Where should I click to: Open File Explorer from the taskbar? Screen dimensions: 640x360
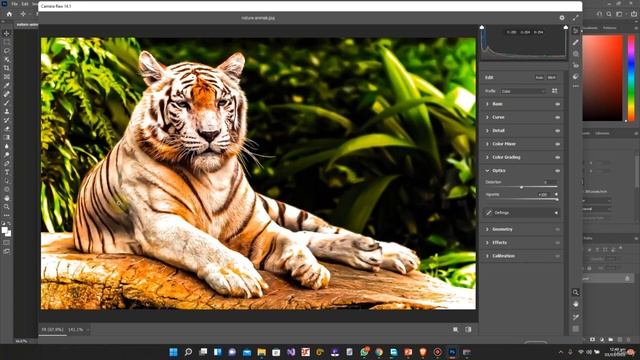262,352
